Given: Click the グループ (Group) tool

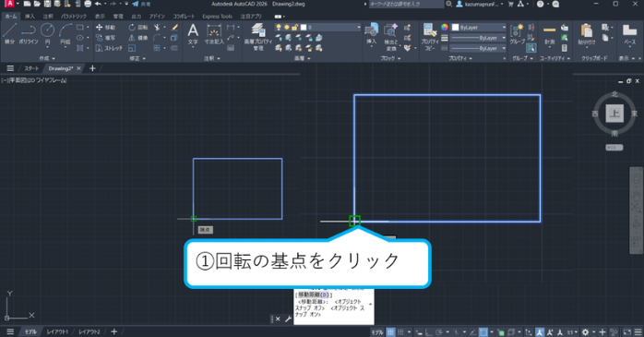Looking at the screenshot, I should pyautogui.click(x=517, y=33).
